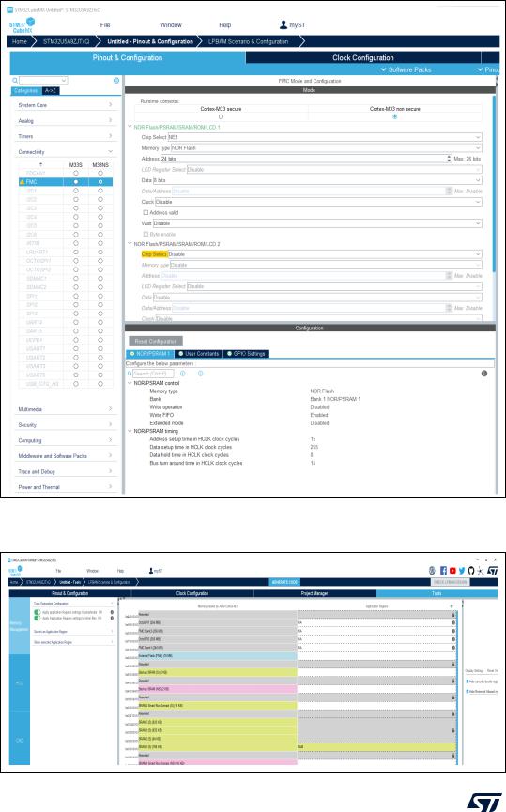The width and height of the screenshot is (506, 812).
Task: Open the Help menu in upper window
Action: coord(224,24)
